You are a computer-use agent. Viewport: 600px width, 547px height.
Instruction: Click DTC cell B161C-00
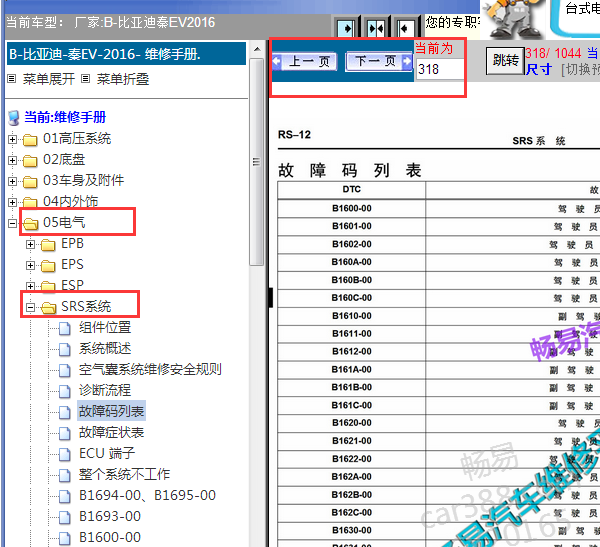click(x=352, y=405)
